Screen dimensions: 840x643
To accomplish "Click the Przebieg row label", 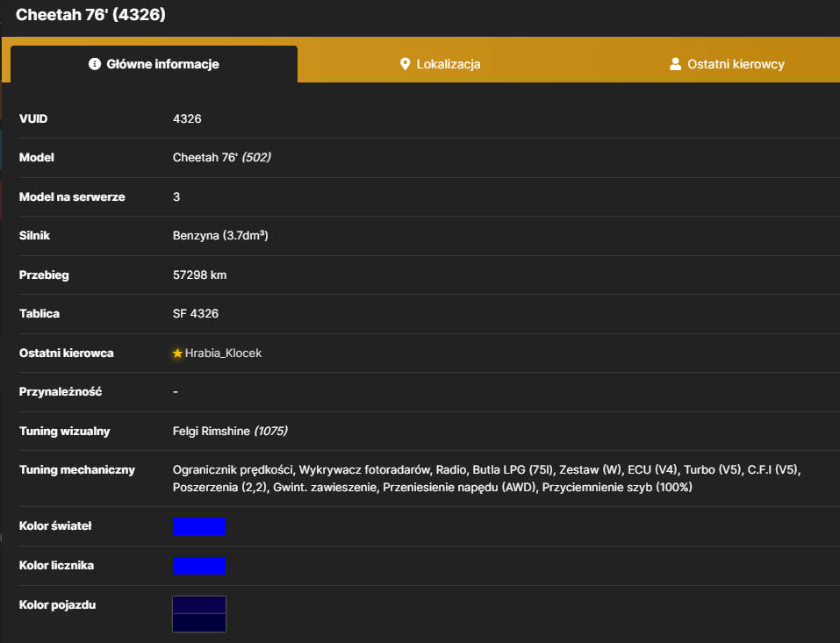I will point(44,275).
